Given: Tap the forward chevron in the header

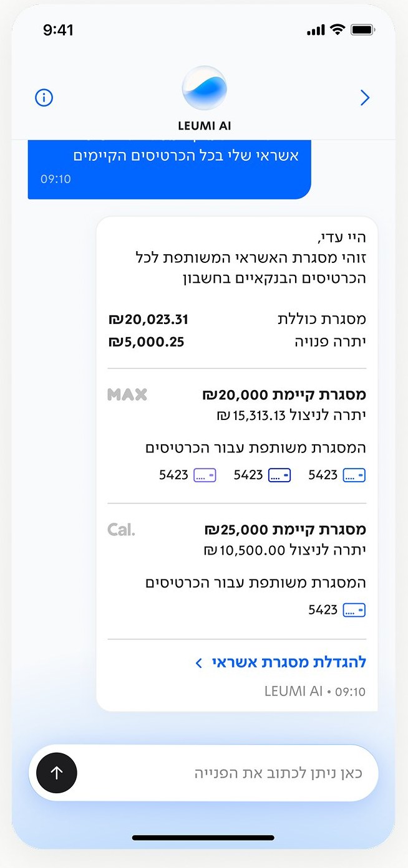Looking at the screenshot, I should [365, 98].
